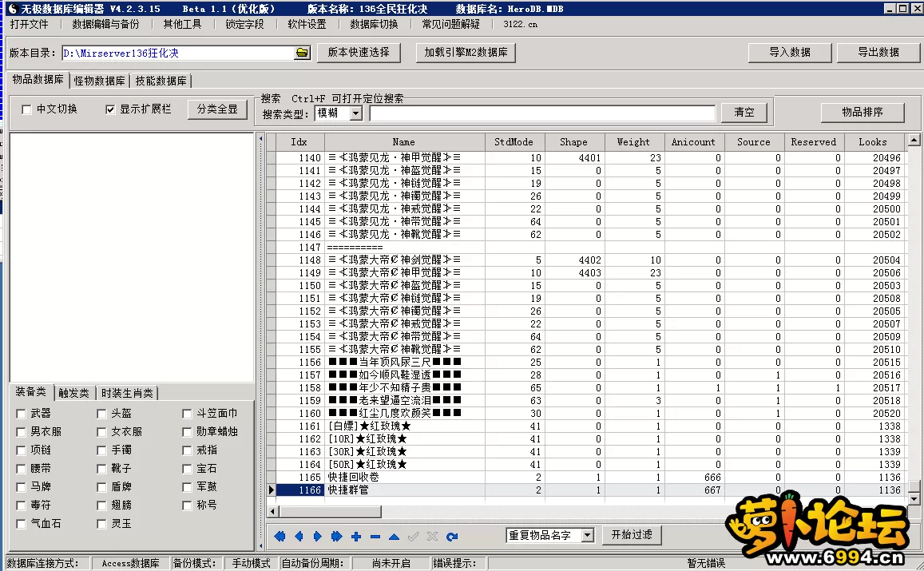Click the current row indicator for row 1166
This screenshot has height=571, width=924.
[271, 490]
